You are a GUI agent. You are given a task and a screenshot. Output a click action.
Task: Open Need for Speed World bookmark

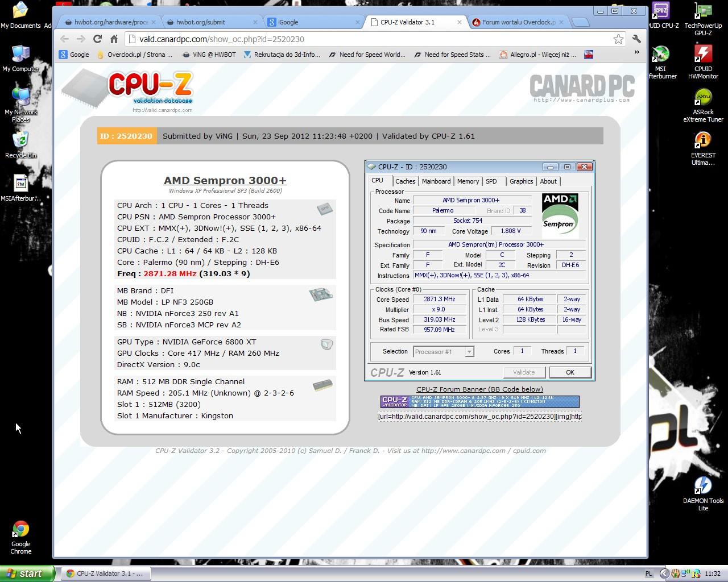[x=366, y=55]
